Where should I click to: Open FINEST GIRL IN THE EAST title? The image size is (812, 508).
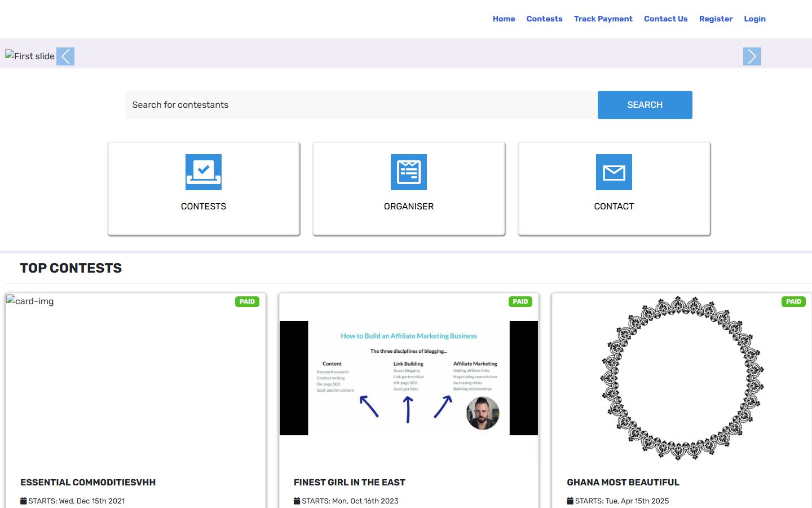pos(350,483)
